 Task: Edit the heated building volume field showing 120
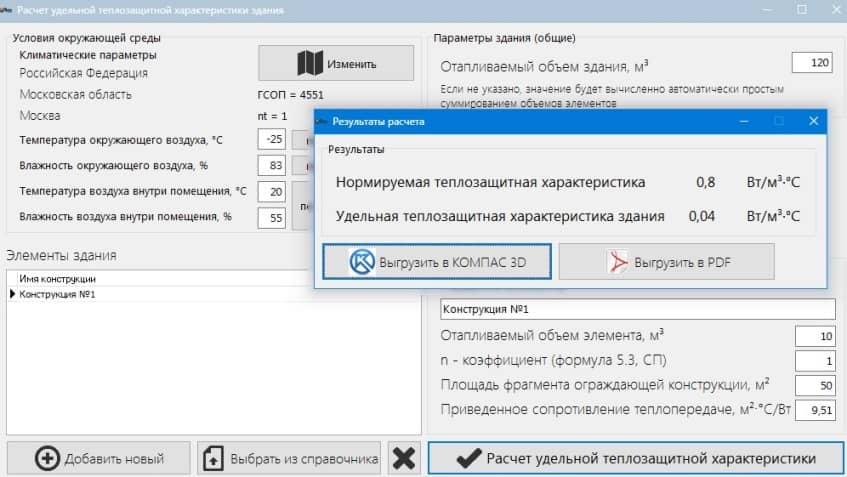[811, 63]
